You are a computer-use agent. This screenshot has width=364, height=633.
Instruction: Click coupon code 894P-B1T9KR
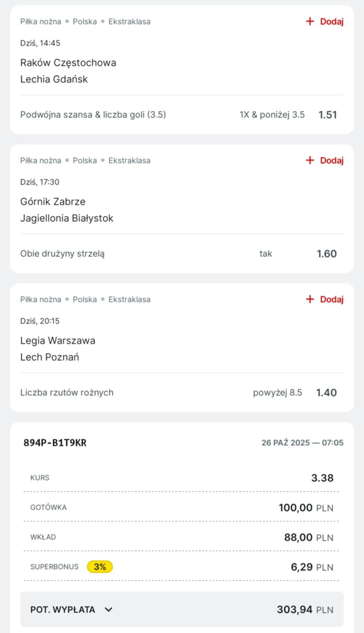pyautogui.click(x=55, y=443)
